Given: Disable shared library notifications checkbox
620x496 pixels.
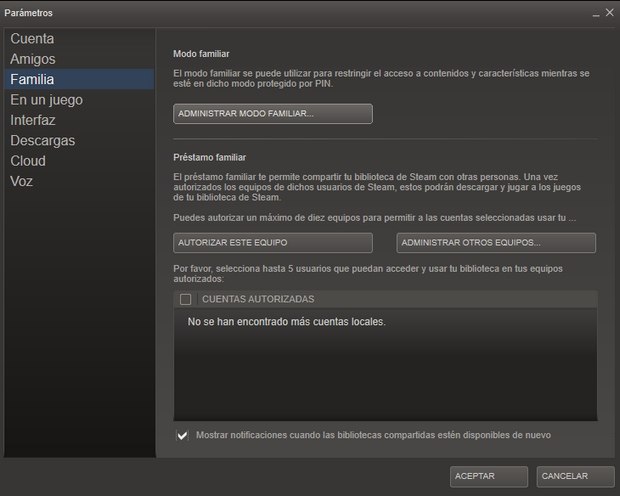Looking at the screenshot, I should click(x=182, y=435).
